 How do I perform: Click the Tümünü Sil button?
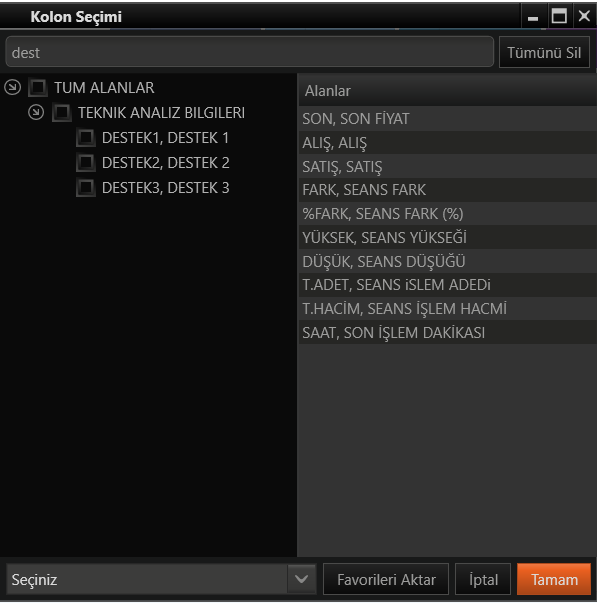click(x=544, y=52)
